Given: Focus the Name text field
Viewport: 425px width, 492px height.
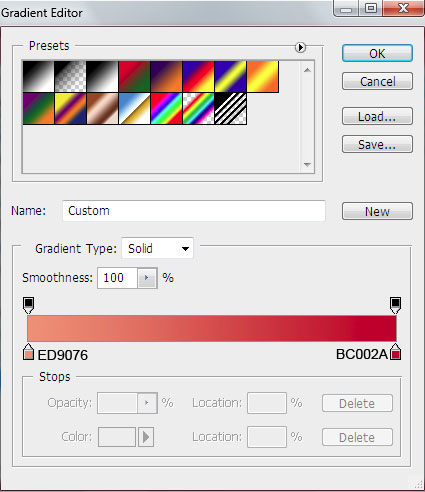Looking at the screenshot, I should 194,211.
